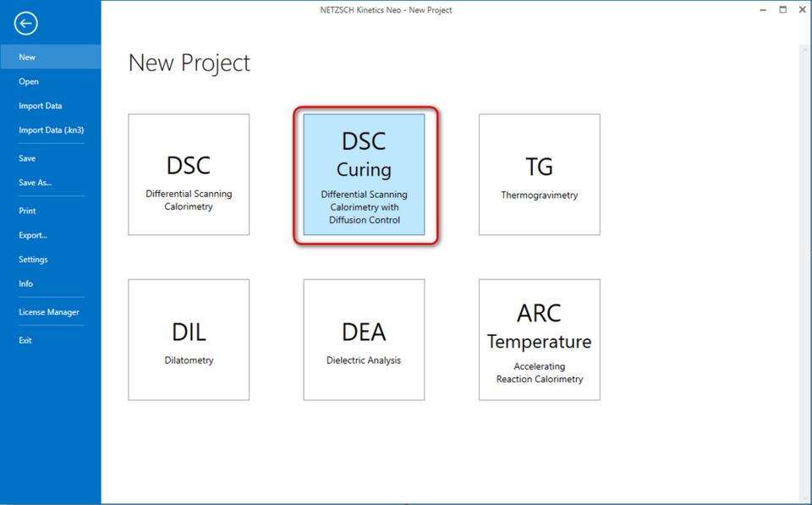Select the DEA Dielectric Analysis project type
Viewport: 812px width, 505px height.
click(364, 339)
